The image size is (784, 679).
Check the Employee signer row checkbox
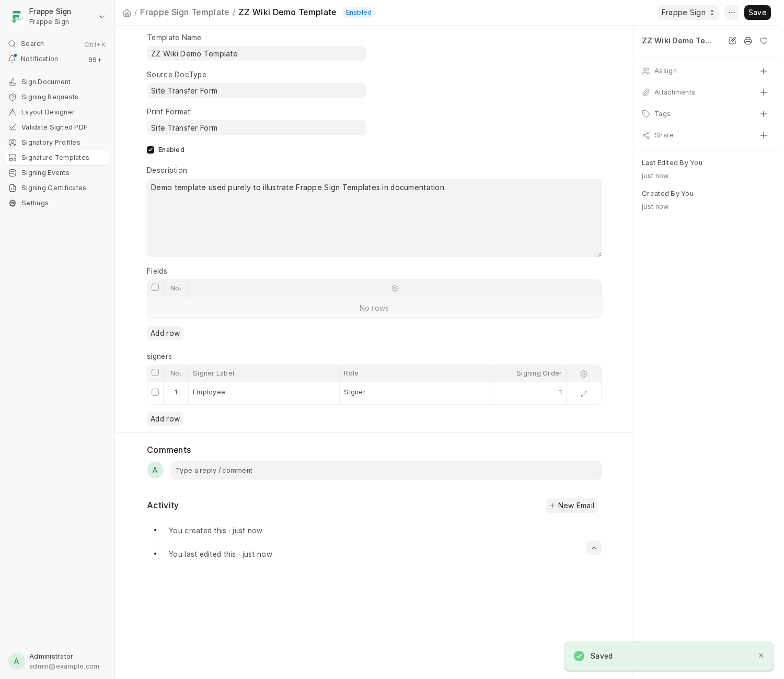point(155,392)
